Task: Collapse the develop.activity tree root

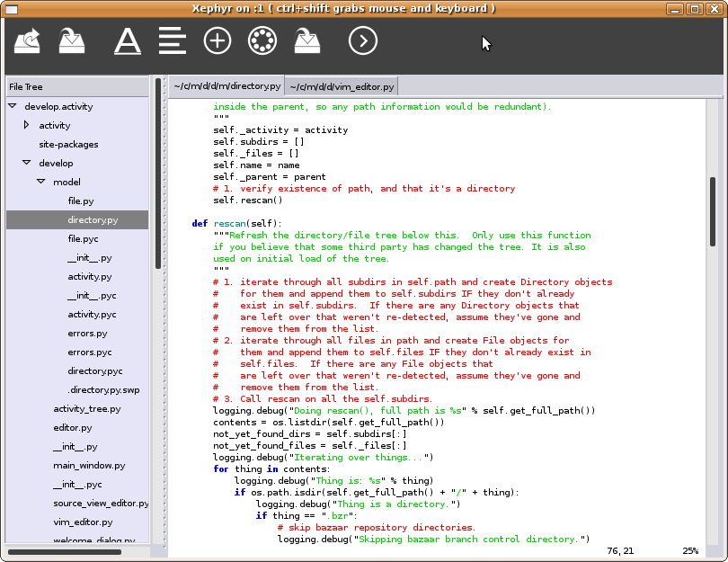Action: 13,106
